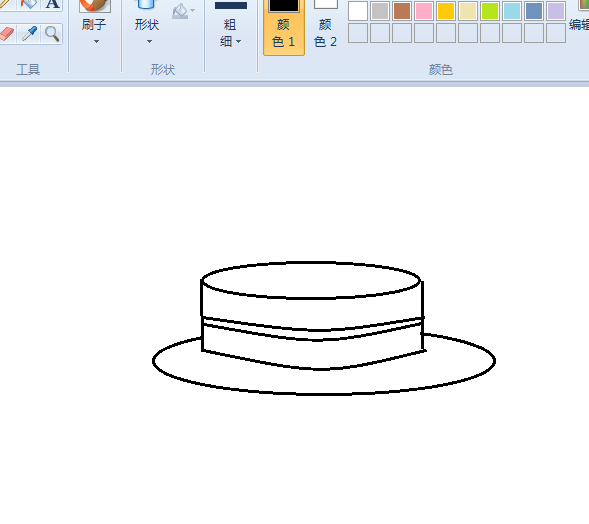Pick the light gray color swatch
Screen dimensions: 589x524
[380, 11]
